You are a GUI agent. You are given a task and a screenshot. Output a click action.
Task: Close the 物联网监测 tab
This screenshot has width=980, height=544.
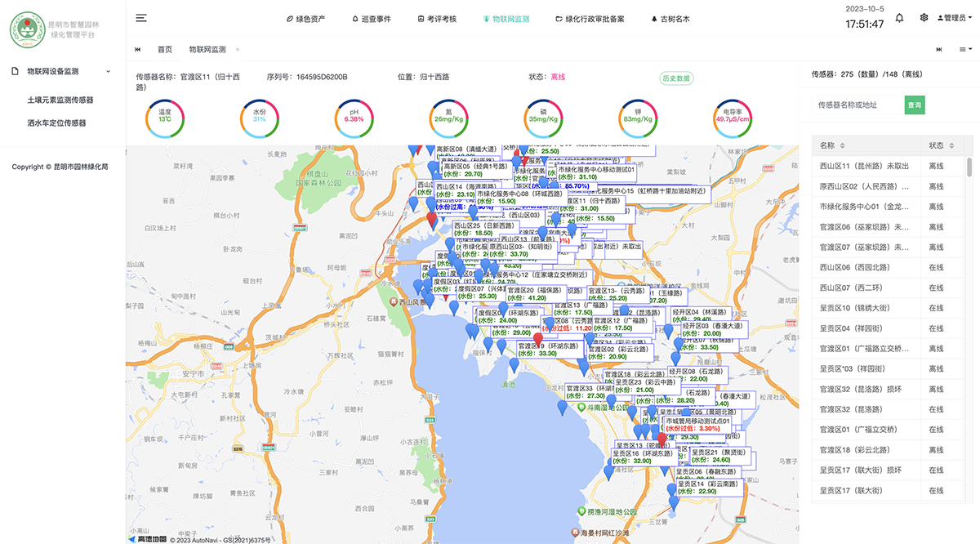tap(238, 50)
